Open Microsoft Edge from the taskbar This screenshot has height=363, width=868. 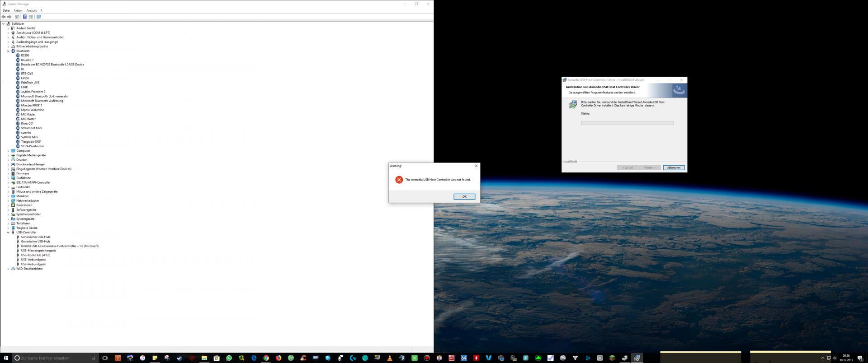tap(254, 358)
